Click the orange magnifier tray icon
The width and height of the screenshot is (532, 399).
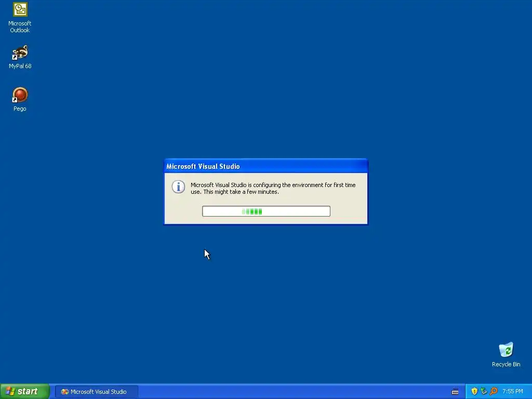point(494,391)
